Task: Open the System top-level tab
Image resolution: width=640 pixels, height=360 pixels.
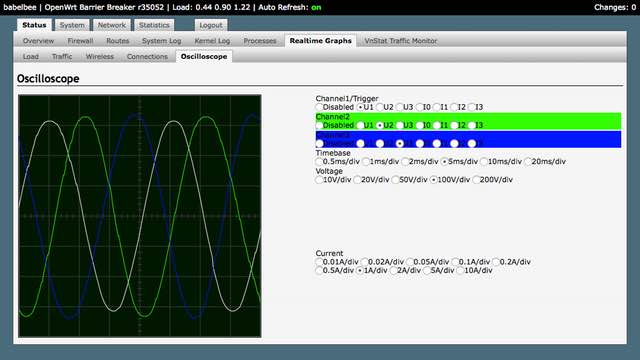Action: (x=72, y=25)
